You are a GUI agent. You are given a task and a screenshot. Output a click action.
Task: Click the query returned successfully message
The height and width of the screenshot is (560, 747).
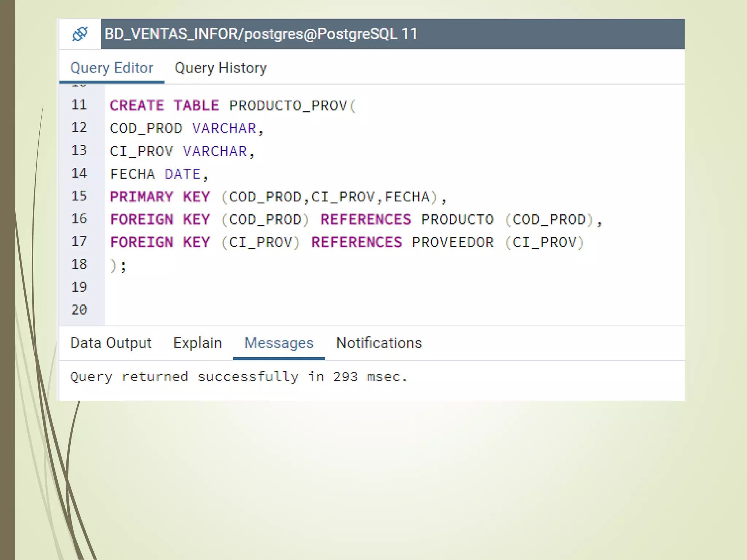(x=239, y=377)
